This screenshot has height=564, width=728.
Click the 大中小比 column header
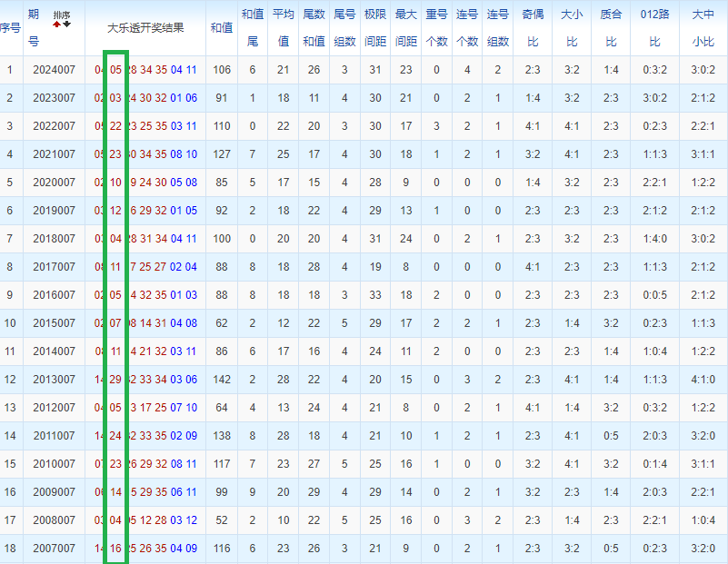pyautogui.click(x=703, y=27)
